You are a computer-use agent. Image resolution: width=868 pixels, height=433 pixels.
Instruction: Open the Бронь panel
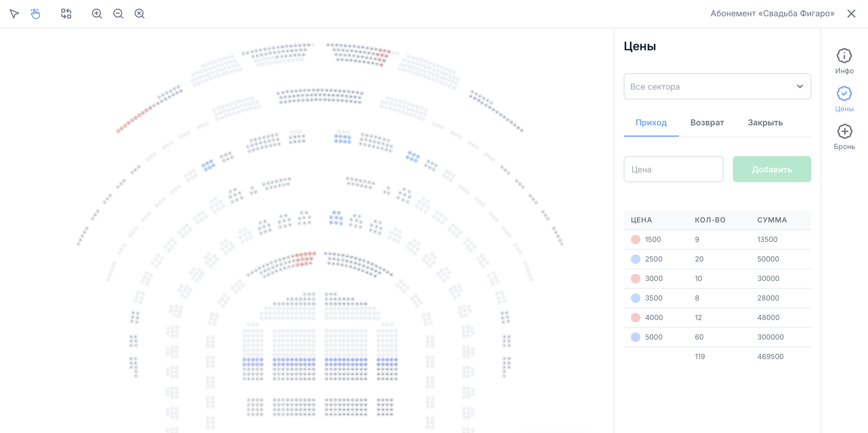[x=844, y=137]
